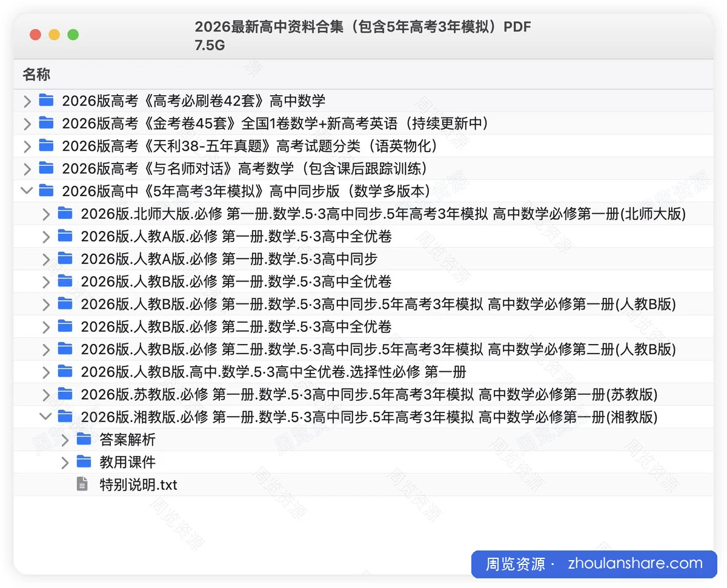The width and height of the screenshot is (727, 588).
Task: Select row 高中数学必修第一册(湘教版)
Action: coord(363,417)
